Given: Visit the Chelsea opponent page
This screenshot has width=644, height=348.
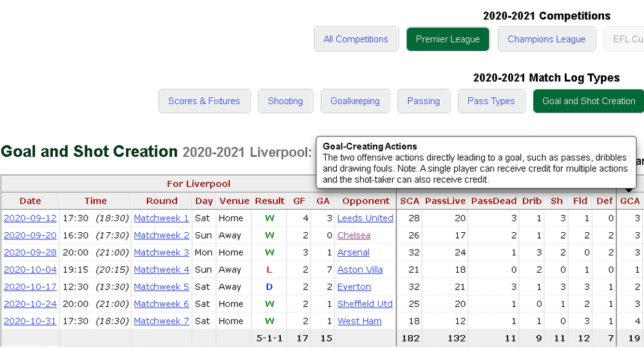Looking at the screenshot, I should pos(354,235).
